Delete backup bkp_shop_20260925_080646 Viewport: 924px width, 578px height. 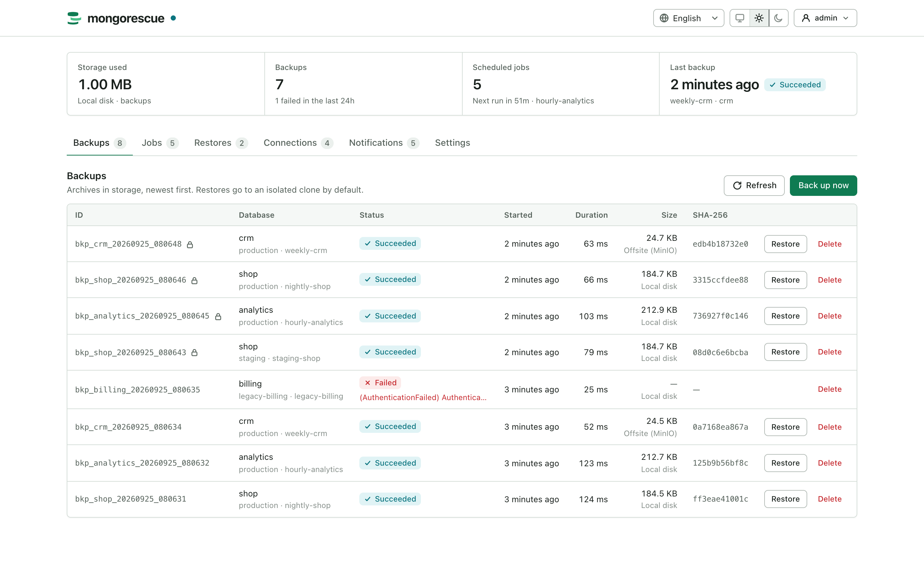coord(830,280)
